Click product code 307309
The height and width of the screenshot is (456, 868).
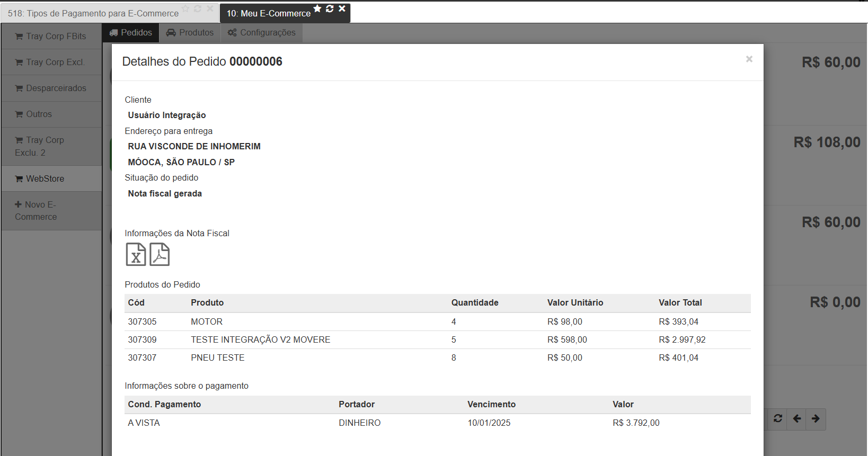coord(142,339)
